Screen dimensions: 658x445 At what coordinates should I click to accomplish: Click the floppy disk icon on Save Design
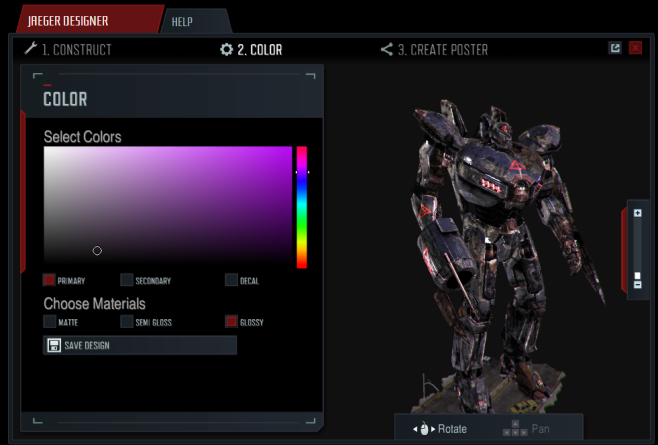54,345
